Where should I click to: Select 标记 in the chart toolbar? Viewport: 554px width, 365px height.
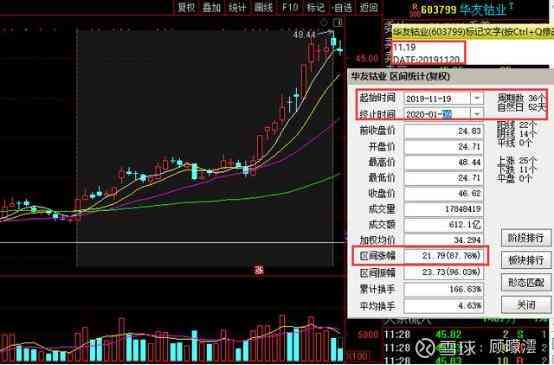tap(316, 7)
